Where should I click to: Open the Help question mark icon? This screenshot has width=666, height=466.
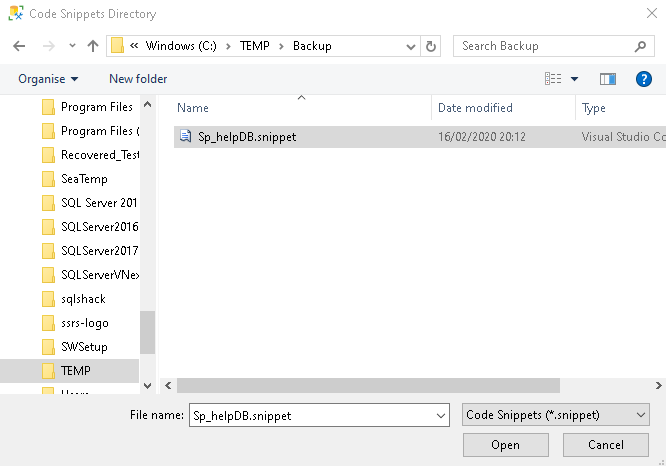[x=643, y=79]
